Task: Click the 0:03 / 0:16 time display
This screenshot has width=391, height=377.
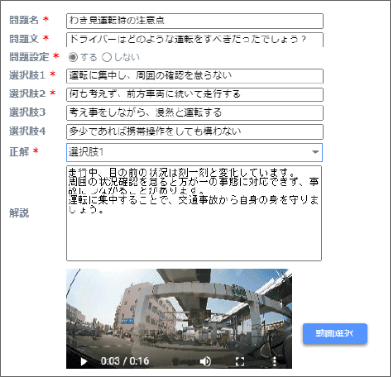Action: pyautogui.click(x=125, y=361)
